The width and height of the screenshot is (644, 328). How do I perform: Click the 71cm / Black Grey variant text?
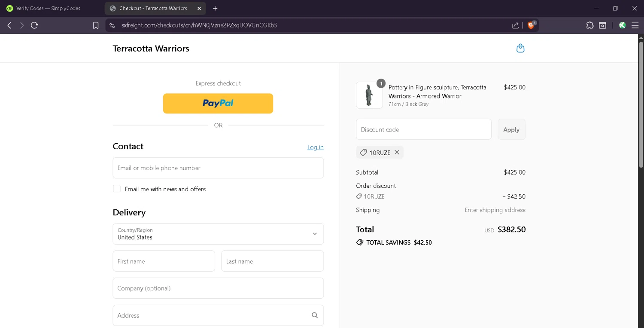point(408,104)
